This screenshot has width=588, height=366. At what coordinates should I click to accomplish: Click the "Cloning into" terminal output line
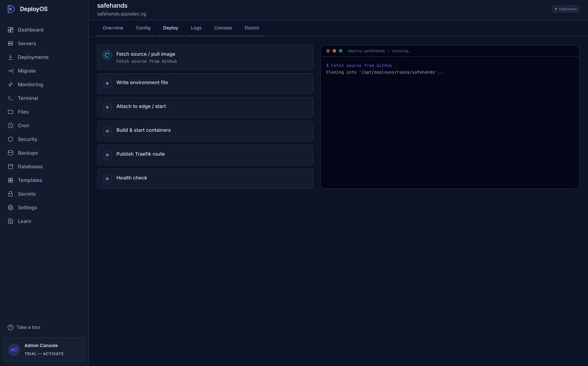click(385, 72)
